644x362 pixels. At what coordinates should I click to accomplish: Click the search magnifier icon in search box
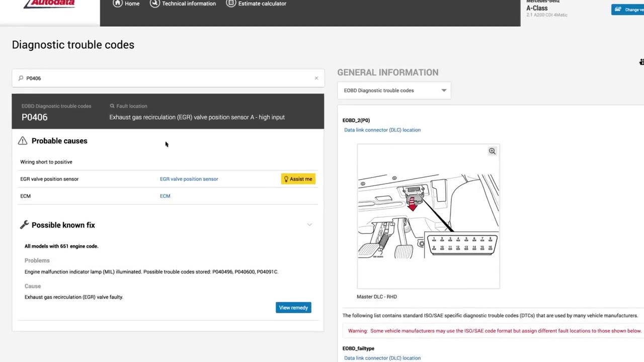[x=21, y=78]
